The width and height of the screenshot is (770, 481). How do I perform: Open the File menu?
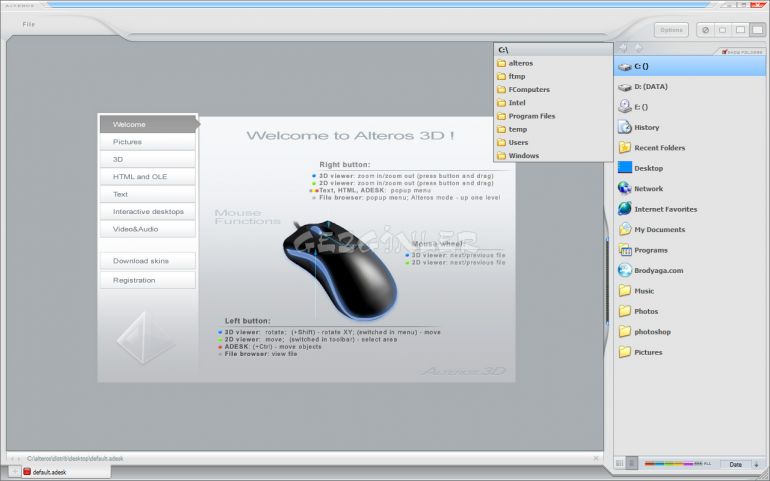(28, 24)
